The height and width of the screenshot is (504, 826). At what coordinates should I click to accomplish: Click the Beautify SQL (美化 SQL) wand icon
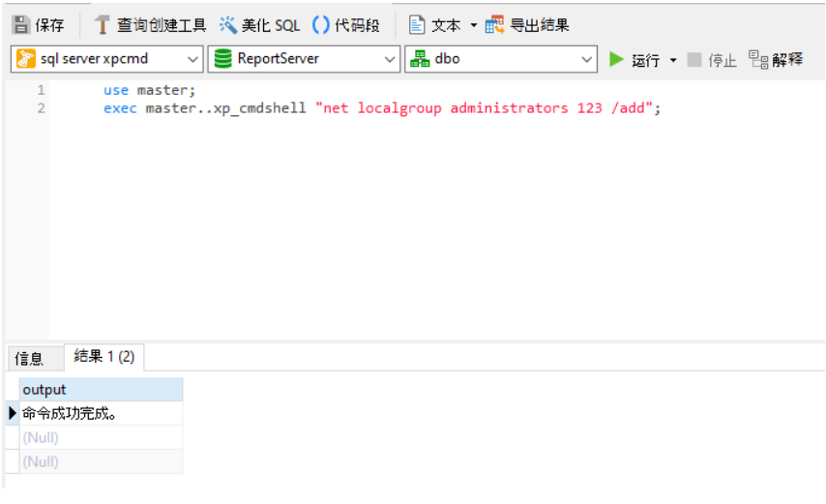[227, 25]
